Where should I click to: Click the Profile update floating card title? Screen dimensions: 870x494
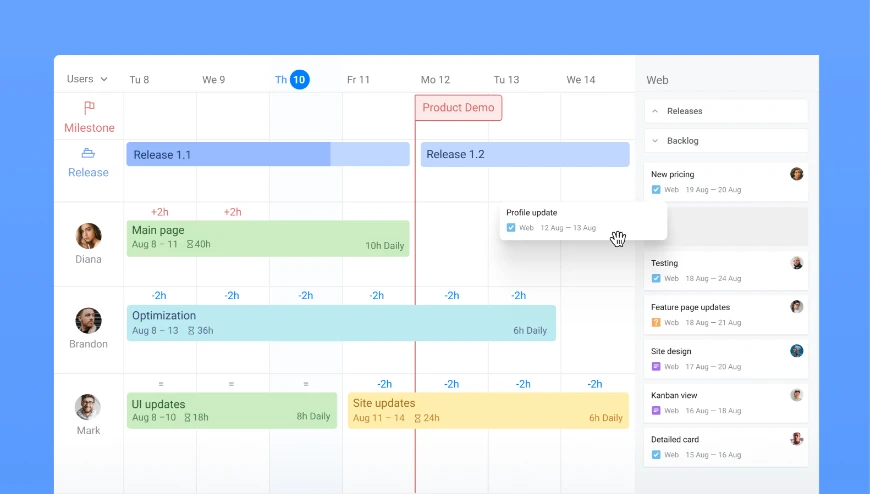(532, 213)
